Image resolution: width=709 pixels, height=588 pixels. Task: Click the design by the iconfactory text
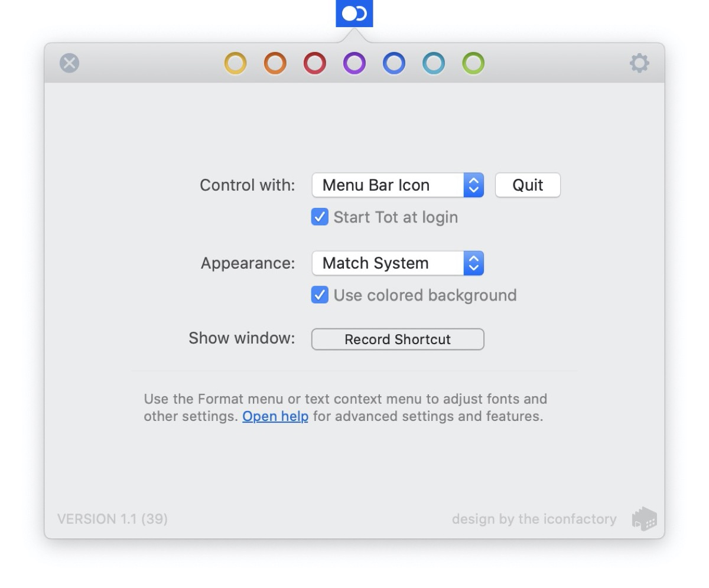coord(534,519)
